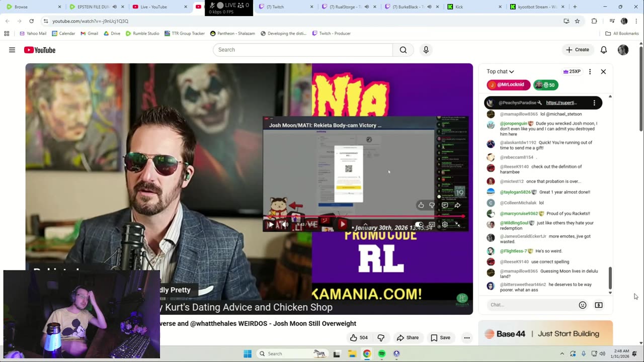Open chat options three-dot menu
The width and height of the screenshot is (644, 362).
(590, 71)
